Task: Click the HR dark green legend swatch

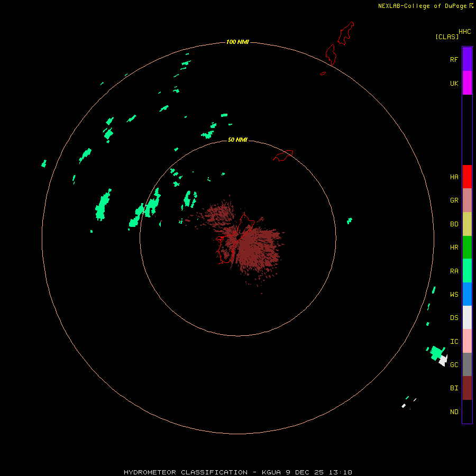Action: (467, 248)
